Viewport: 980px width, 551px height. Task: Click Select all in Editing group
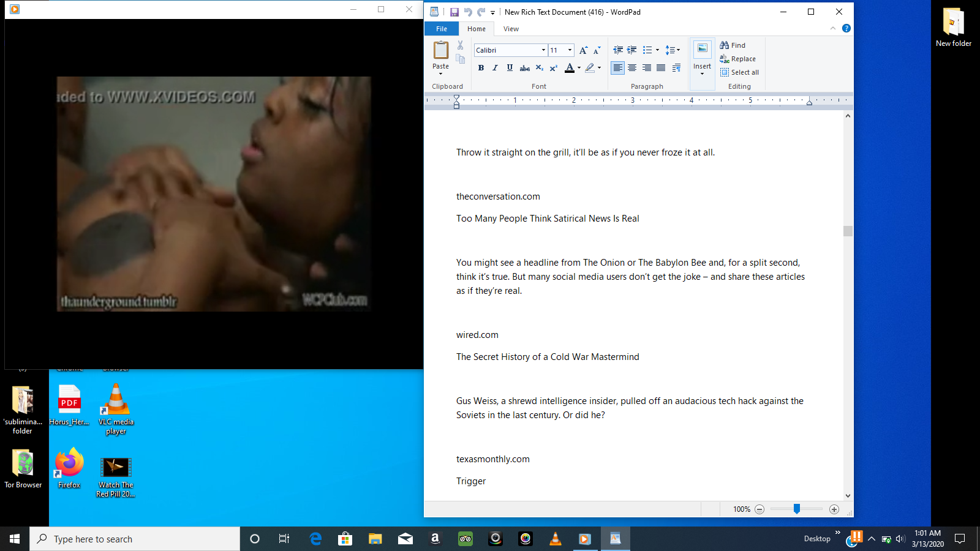click(x=739, y=72)
